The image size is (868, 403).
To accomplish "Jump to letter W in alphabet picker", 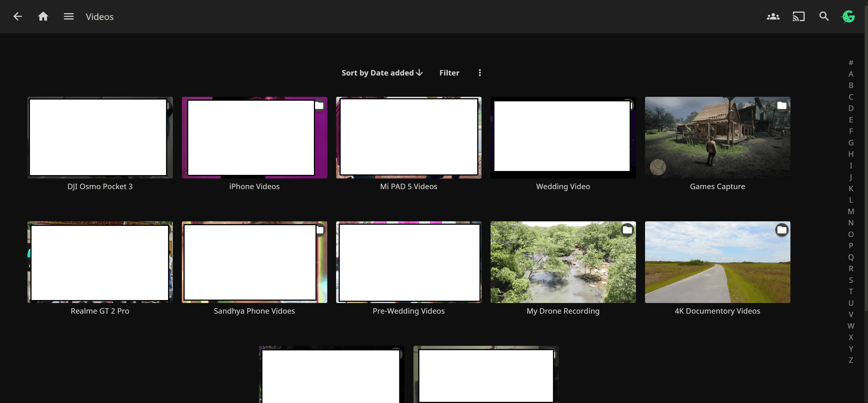I will 851,326.
